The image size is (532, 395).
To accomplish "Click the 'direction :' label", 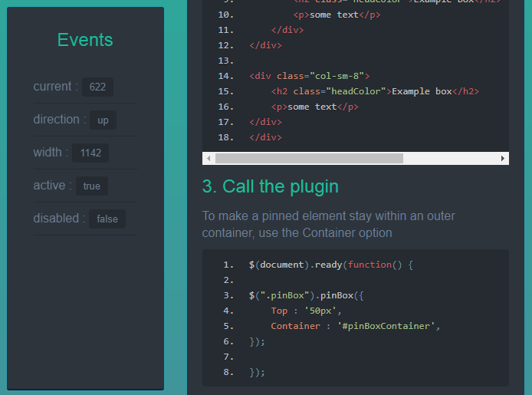I will point(59,120).
